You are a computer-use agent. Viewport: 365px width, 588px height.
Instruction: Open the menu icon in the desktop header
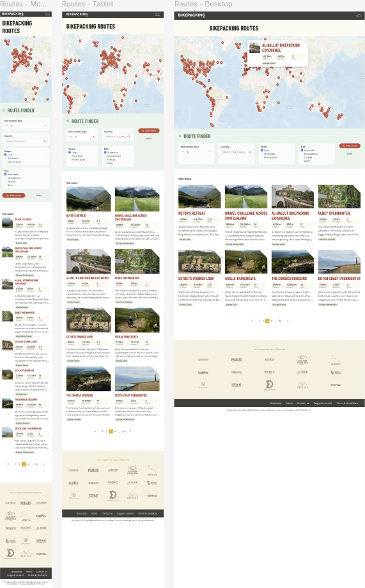click(x=358, y=15)
